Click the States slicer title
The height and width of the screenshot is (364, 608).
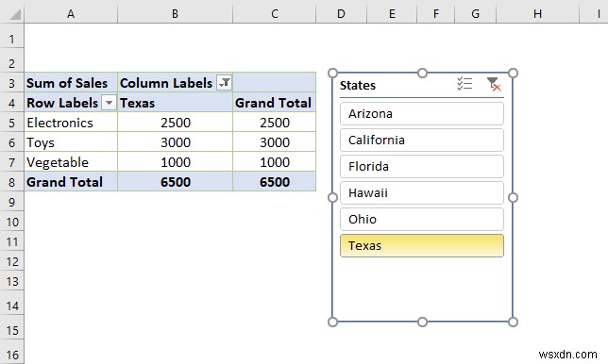coord(358,85)
